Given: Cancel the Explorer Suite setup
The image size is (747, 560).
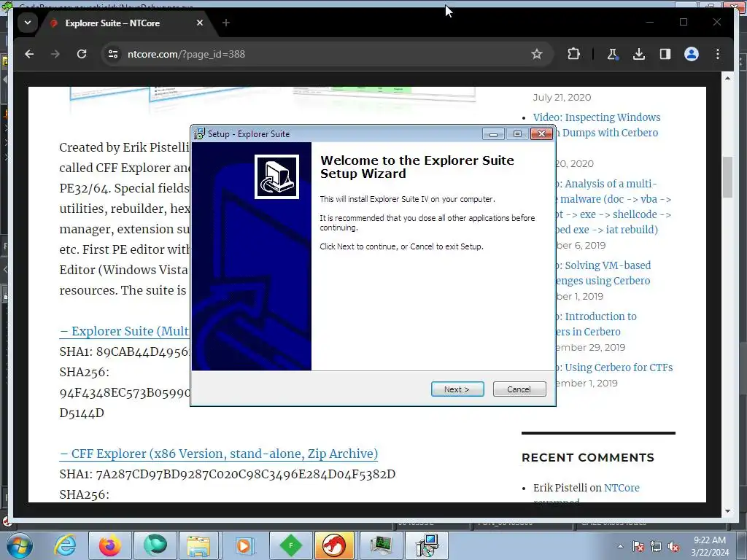Looking at the screenshot, I should click(519, 389).
